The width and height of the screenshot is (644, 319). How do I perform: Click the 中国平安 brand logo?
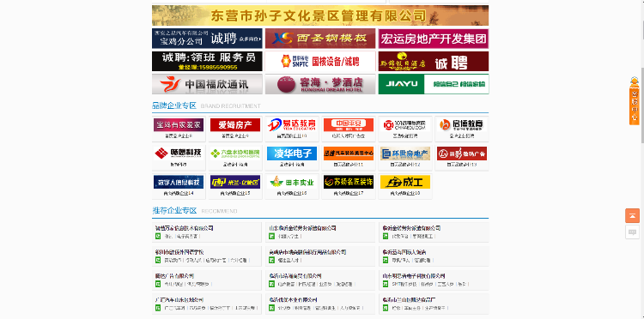(x=349, y=125)
